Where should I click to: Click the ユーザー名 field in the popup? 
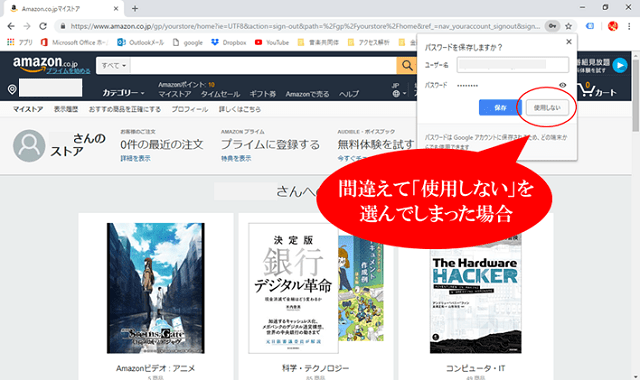tap(513, 65)
